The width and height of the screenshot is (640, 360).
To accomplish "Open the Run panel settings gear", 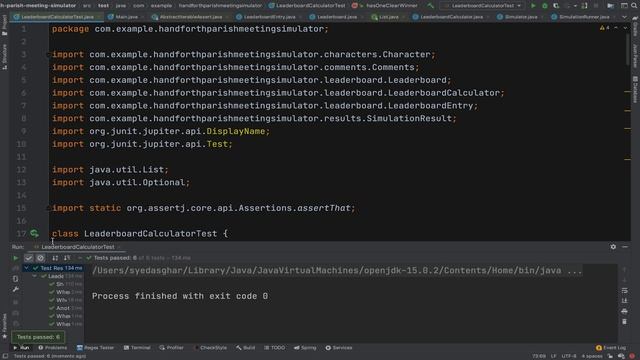I will pos(613,247).
